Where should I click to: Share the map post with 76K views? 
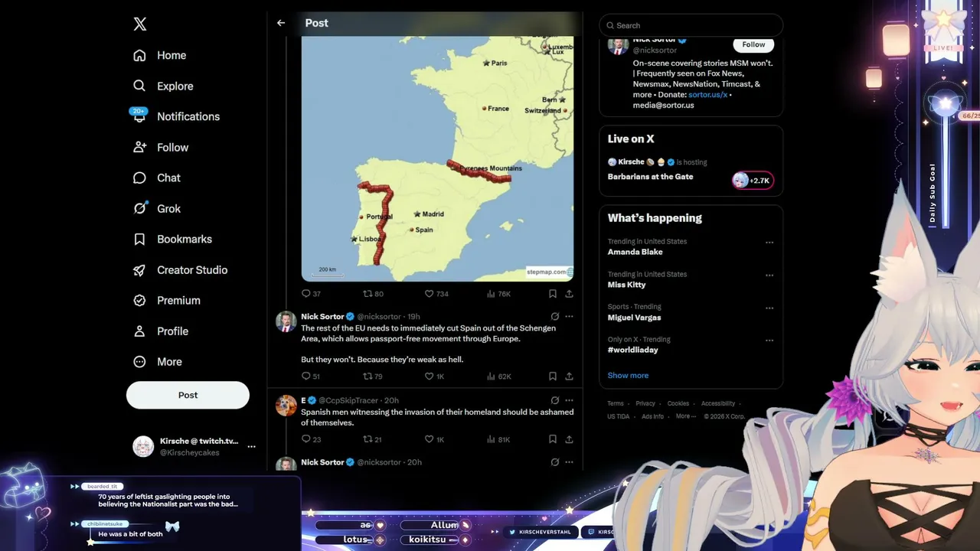point(569,293)
